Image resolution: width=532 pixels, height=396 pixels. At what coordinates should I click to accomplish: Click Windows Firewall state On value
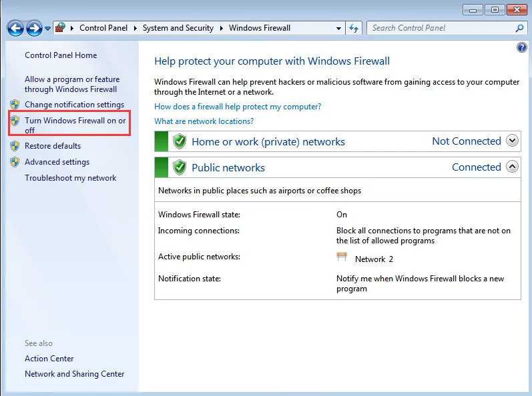pos(342,215)
